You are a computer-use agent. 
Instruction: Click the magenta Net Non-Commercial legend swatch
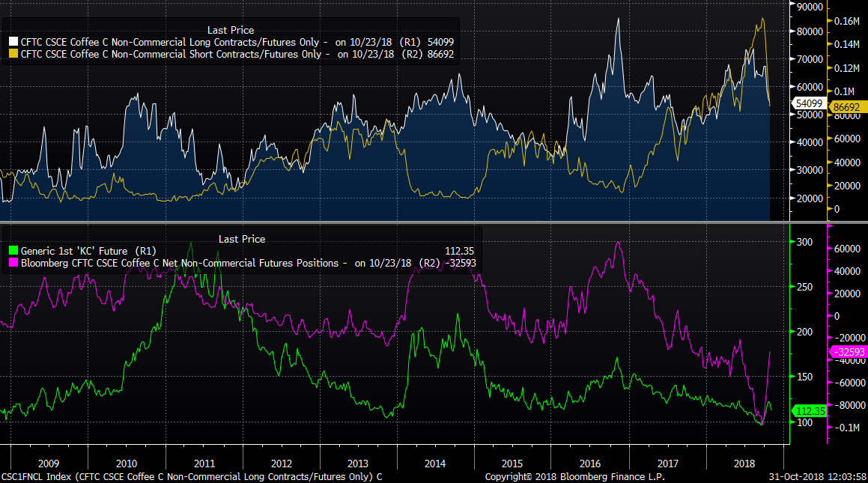[12, 263]
